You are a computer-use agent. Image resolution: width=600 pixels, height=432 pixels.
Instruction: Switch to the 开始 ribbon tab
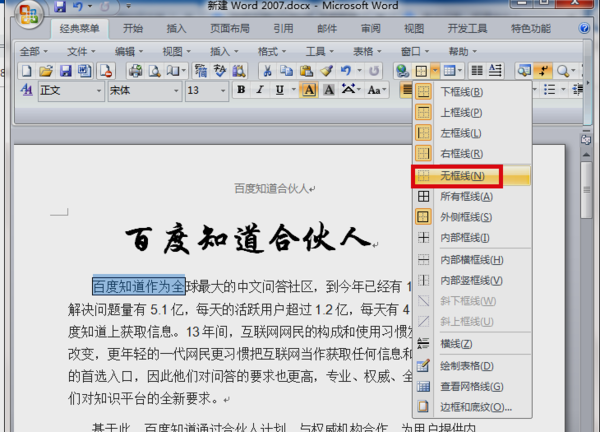click(133, 28)
